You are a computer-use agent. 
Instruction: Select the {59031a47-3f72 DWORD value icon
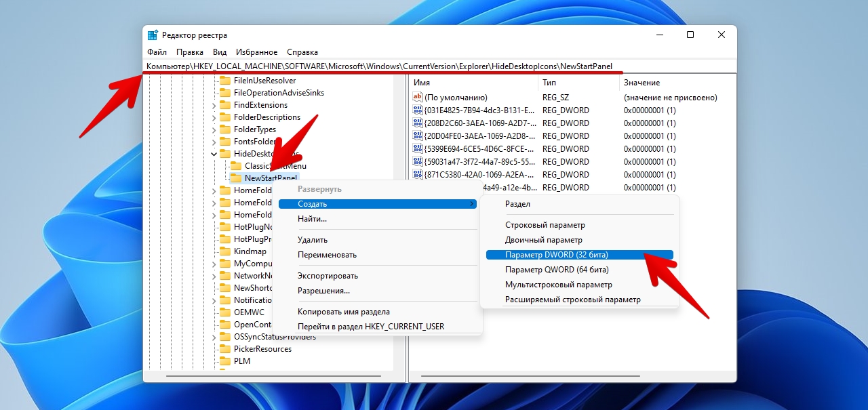pyautogui.click(x=418, y=162)
